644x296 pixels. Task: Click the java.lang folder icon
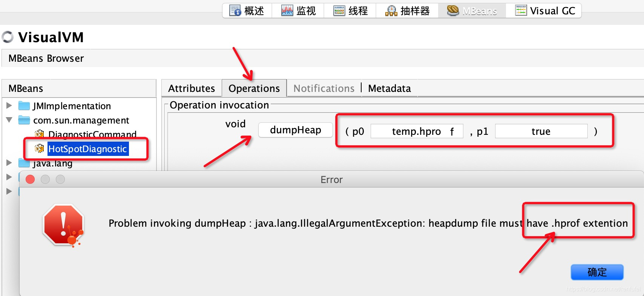pos(24,163)
